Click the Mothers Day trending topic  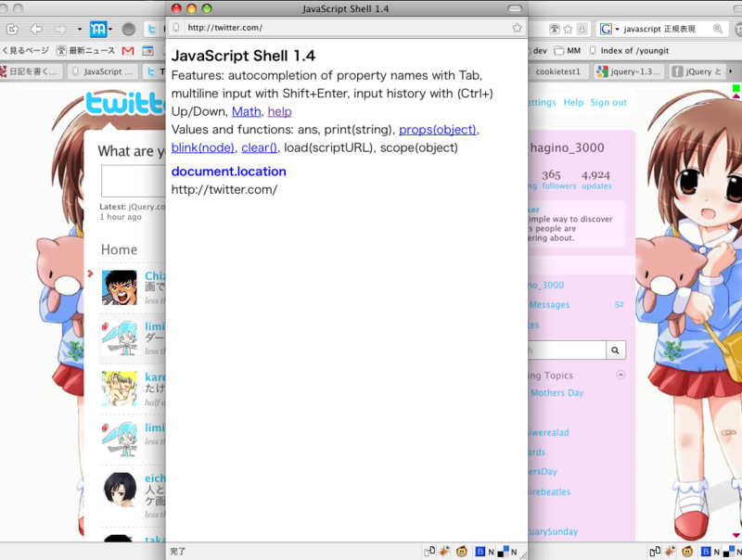click(x=557, y=393)
